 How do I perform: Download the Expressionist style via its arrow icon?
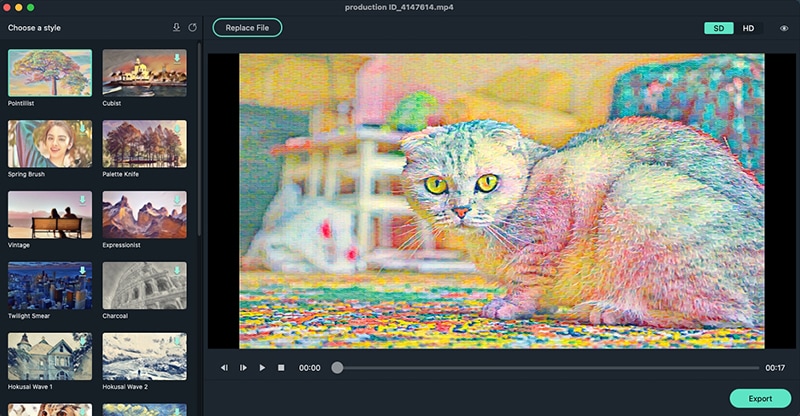click(177, 200)
